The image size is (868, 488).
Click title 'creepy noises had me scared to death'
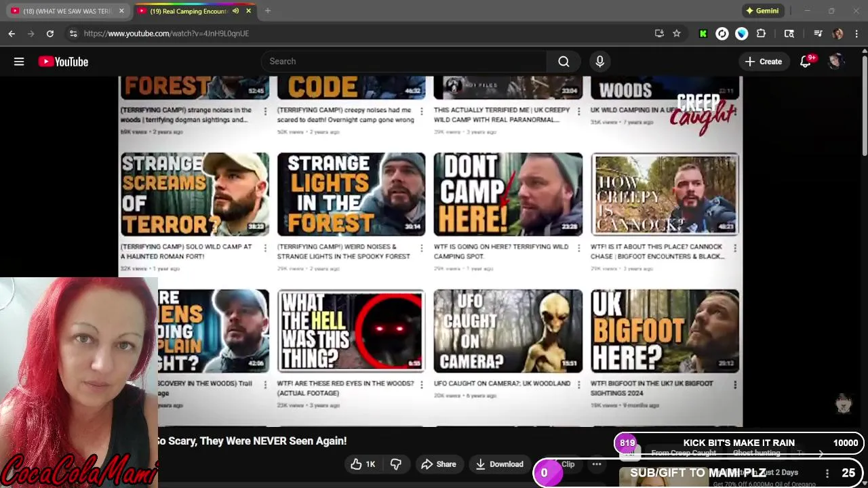click(x=346, y=115)
